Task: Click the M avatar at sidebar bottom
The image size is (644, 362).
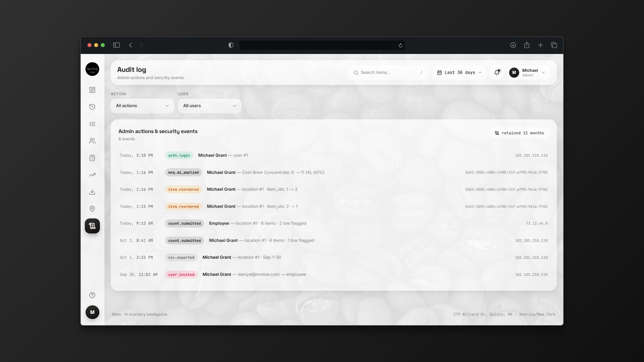Action: click(x=92, y=312)
